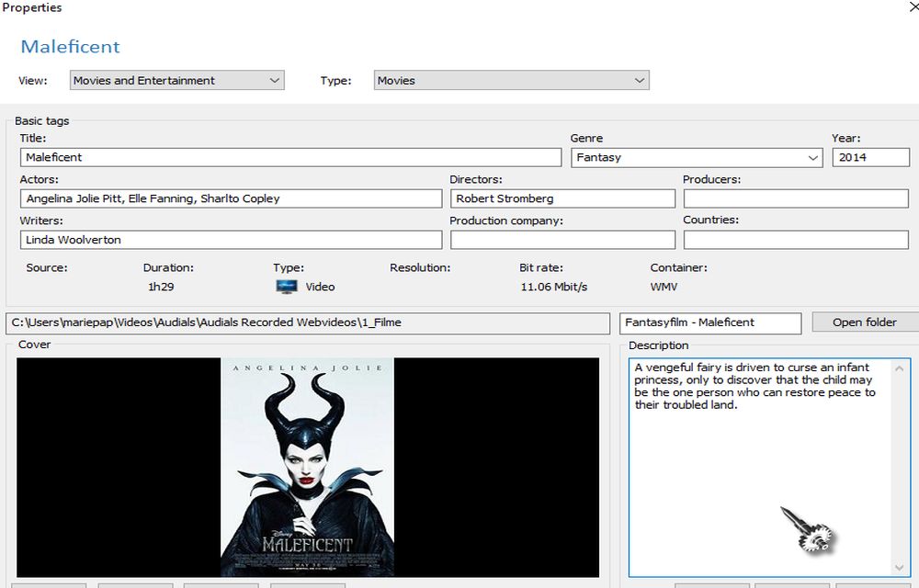This screenshot has width=919, height=588.
Task: Click the 11.06 Mbit/s bit rate value
Action: tap(554, 287)
